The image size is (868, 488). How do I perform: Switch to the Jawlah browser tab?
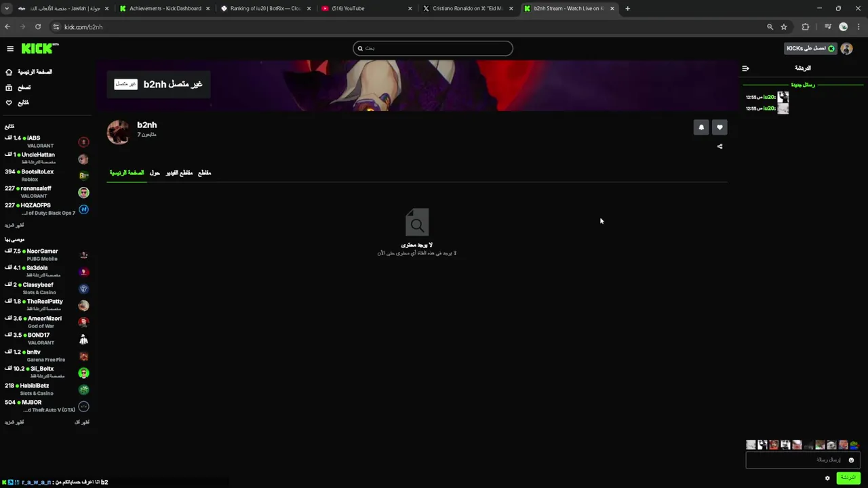click(x=62, y=9)
